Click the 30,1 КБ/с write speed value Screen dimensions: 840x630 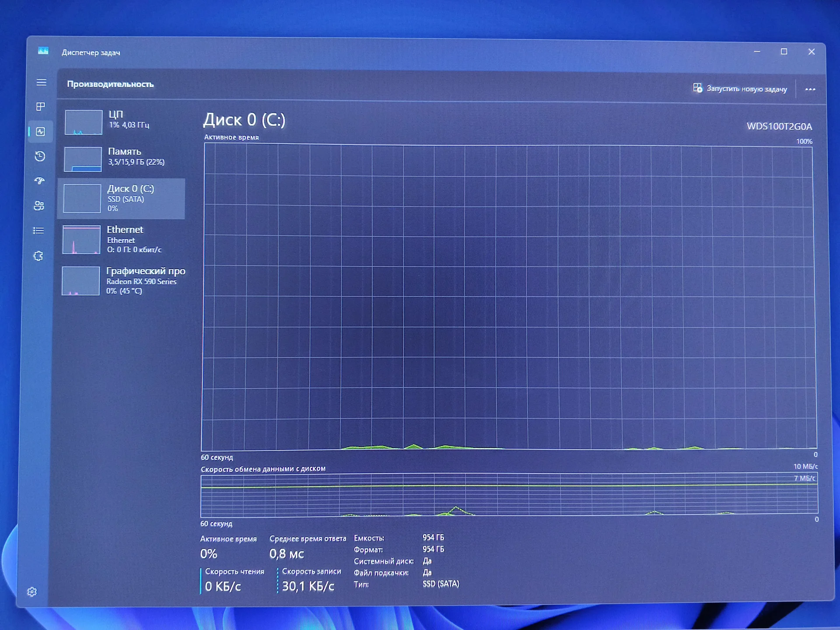click(x=308, y=586)
